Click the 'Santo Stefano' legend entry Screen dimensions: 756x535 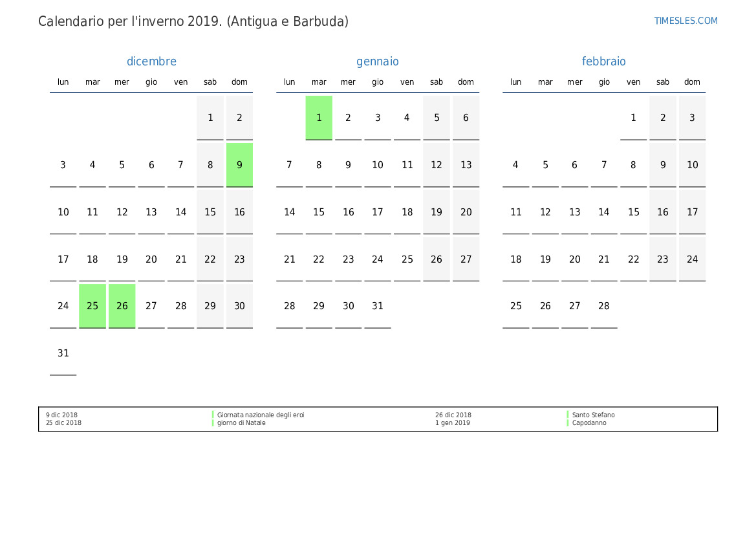pos(593,415)
